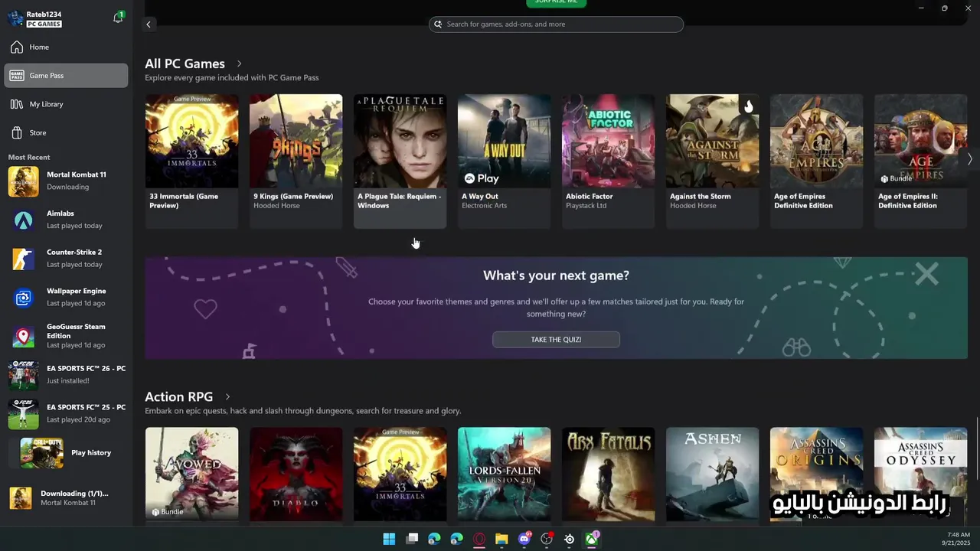
Task: Open the Home sidebar item
Action: [x=67, y=47]
